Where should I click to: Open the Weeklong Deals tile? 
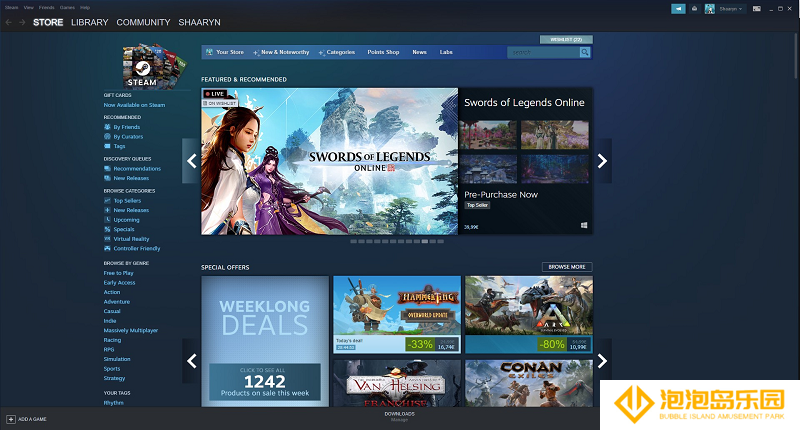click(x=265, y=341)
